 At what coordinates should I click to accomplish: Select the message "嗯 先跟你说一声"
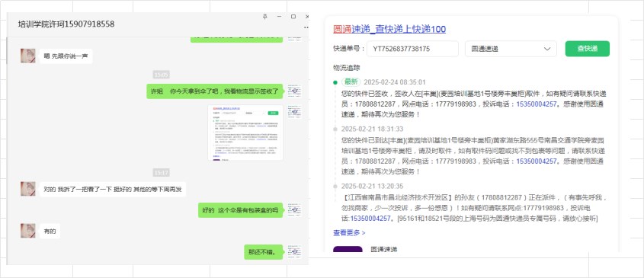[x=66, y=56]
